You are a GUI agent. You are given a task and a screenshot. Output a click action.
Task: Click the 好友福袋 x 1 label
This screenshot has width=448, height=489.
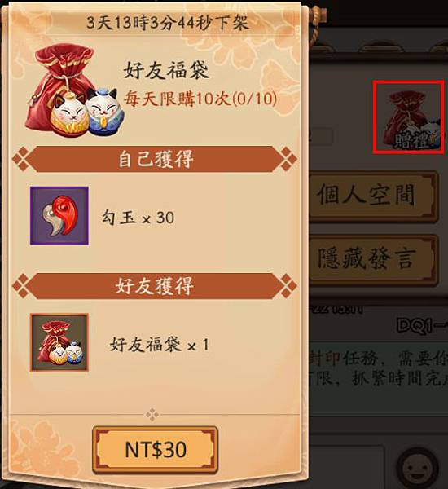click(159, 345)
